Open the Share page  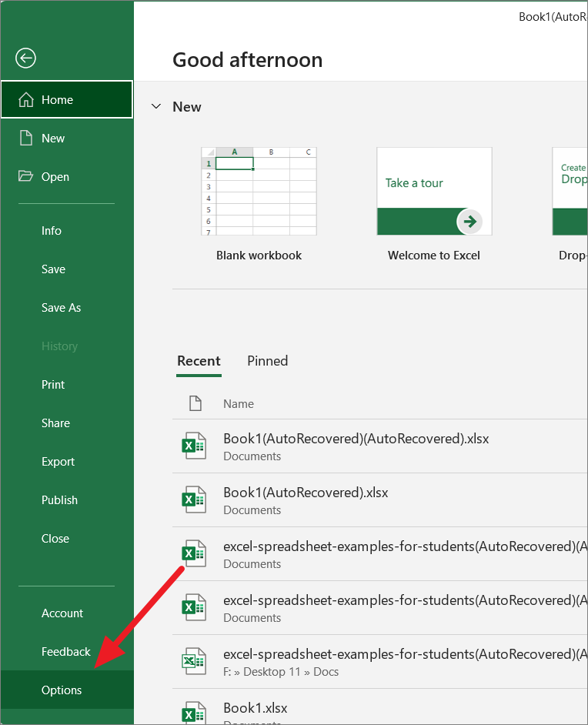point(67,423)
